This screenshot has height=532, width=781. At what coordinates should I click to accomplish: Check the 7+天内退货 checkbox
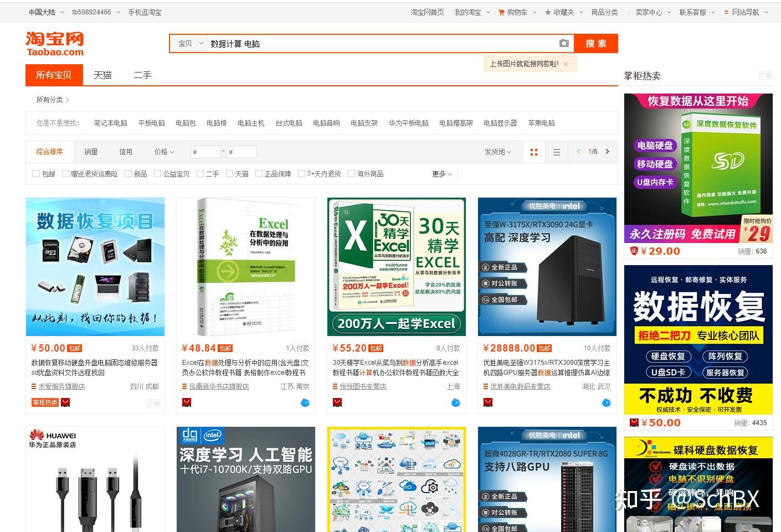301,174
